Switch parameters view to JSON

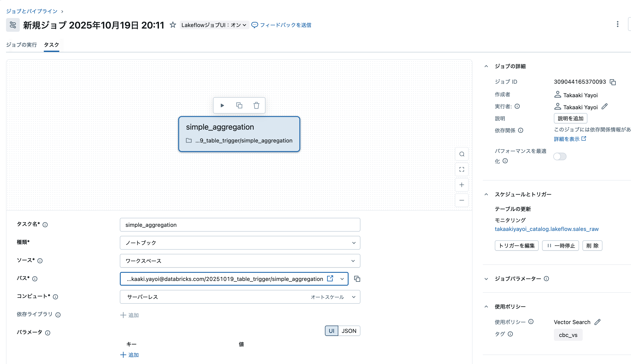349,331
